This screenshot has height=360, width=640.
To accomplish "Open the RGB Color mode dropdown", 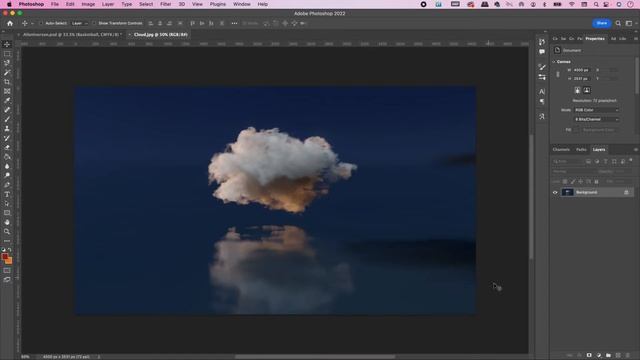I will [596, 110].
